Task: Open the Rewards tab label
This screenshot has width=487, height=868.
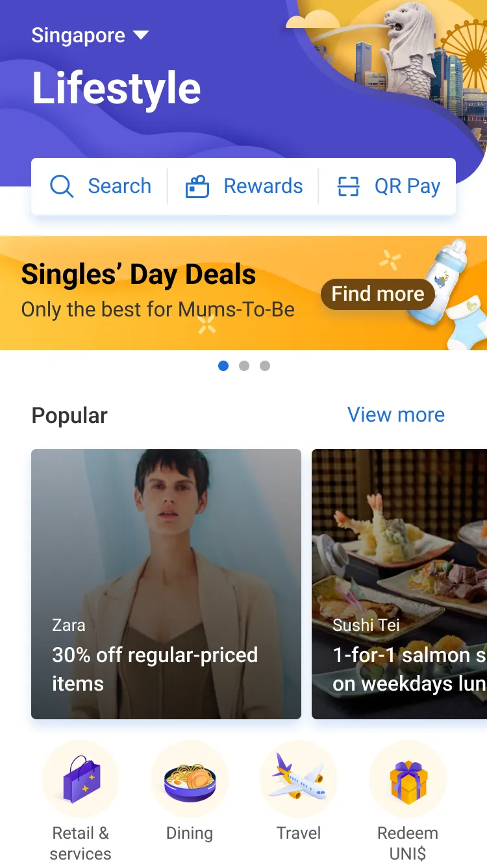Action: (x=263, y=186)
